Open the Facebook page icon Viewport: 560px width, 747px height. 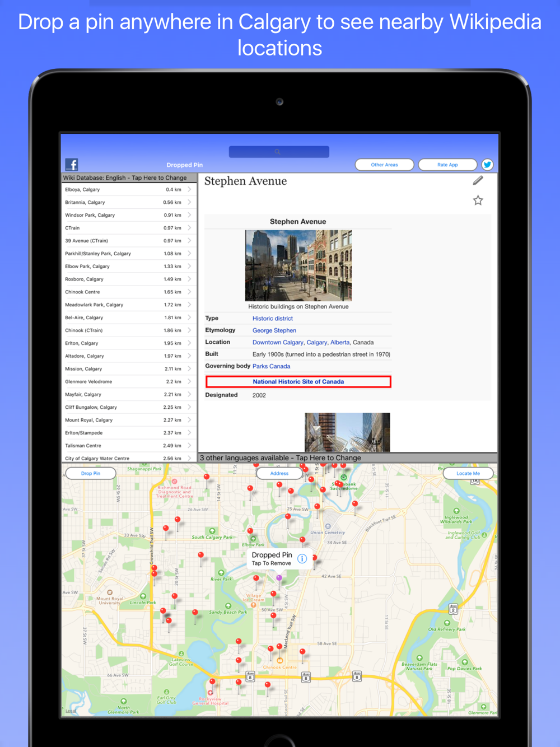tap(72, 164)
